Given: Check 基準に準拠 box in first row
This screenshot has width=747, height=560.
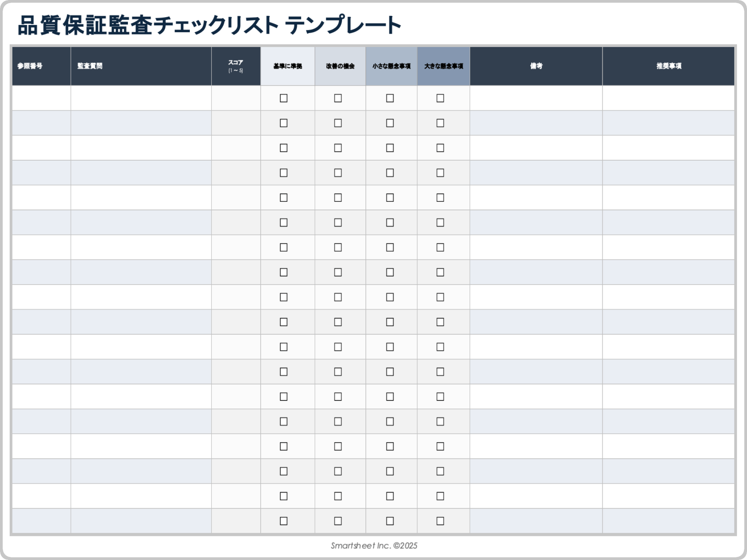Looking at the screenshot, I should tap(284, 98).
